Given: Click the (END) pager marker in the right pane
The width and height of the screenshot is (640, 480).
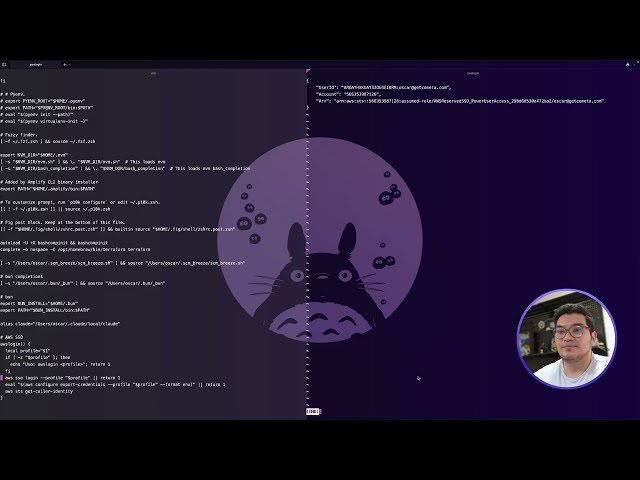Looking at the screenshot, I should [313, 411].
